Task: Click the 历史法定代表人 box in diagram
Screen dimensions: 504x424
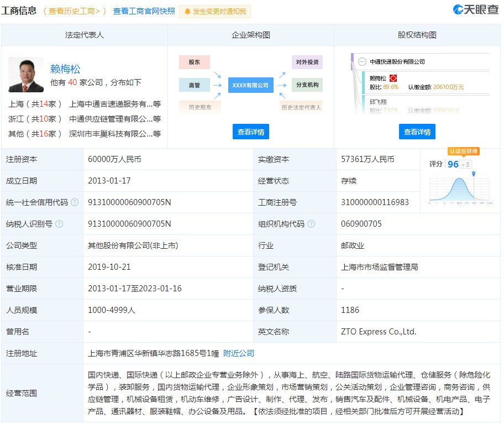Action: [301, 107]
